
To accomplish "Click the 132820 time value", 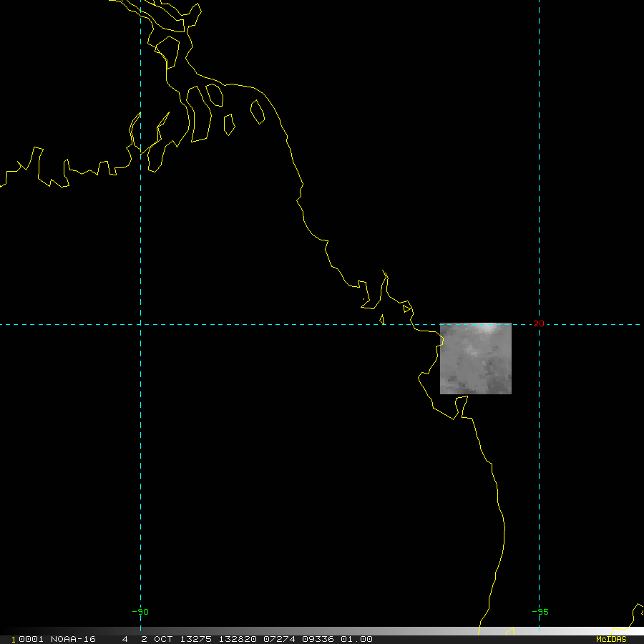I will coord(238,639).
